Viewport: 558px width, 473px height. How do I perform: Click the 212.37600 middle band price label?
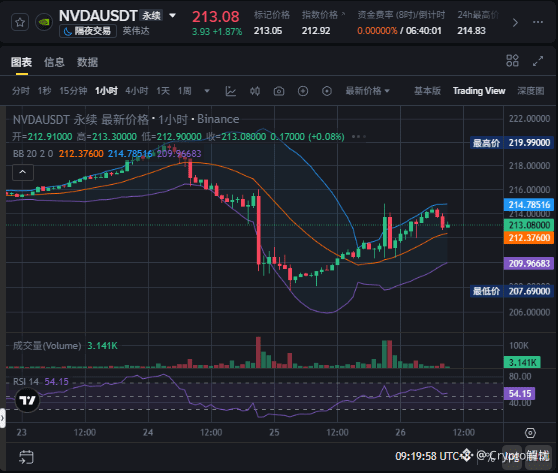[529, 238]
